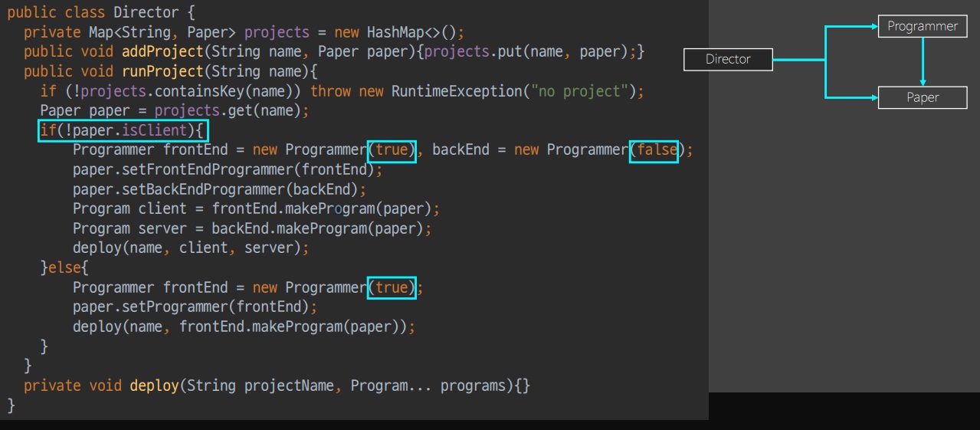Click the highlighted (false) argument
The height and width of the screenshot is (430, 980).
(654, 150)
